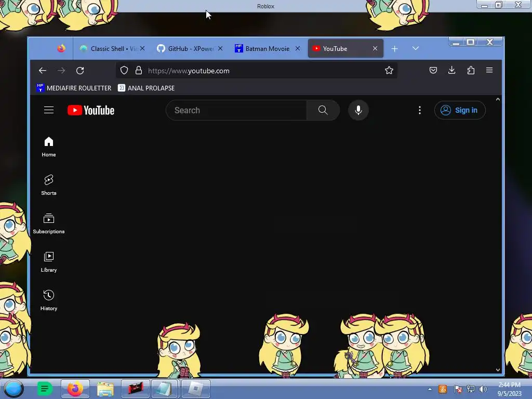
Task: Open MEDIAFIRE ROULETTER bookmark
Action: point(74,88)
